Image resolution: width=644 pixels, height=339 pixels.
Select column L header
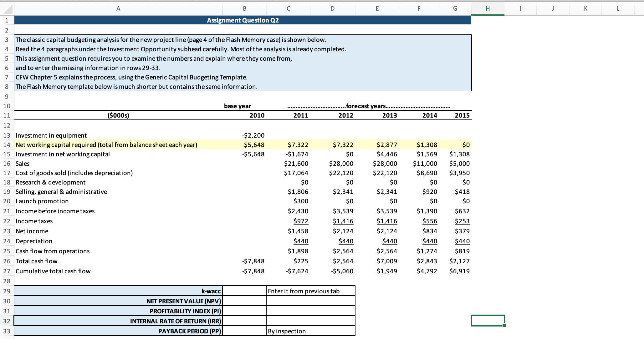pos(618,9)
